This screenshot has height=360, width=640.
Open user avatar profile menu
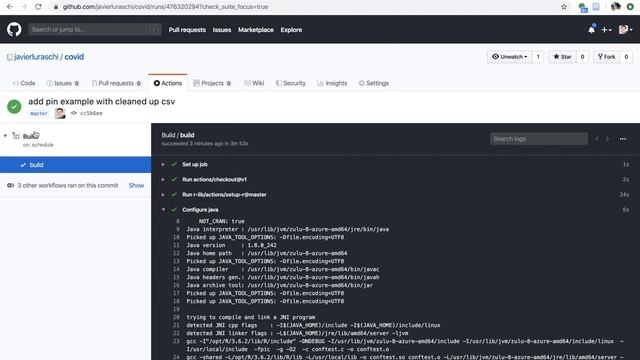tap(625, 29)
